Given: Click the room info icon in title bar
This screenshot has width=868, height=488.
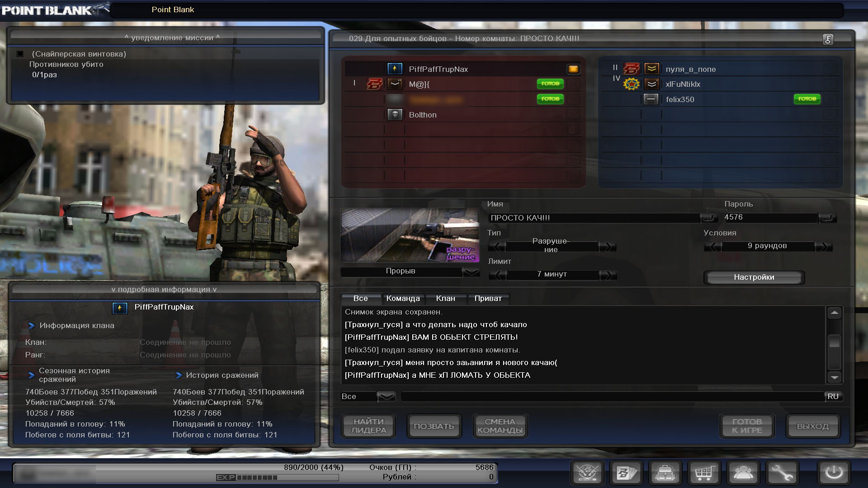Looking at the screenshot, I should point(828,39).
